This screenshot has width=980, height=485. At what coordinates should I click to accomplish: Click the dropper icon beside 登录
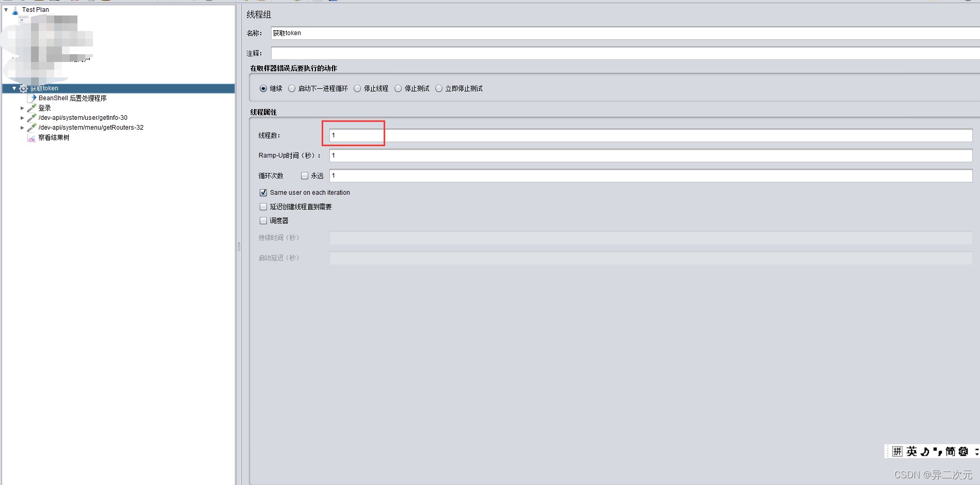(32, 108)
